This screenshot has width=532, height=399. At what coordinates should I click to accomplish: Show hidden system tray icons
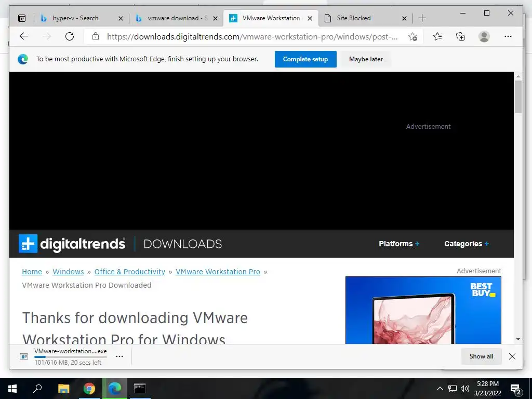[x=440, y=389]
